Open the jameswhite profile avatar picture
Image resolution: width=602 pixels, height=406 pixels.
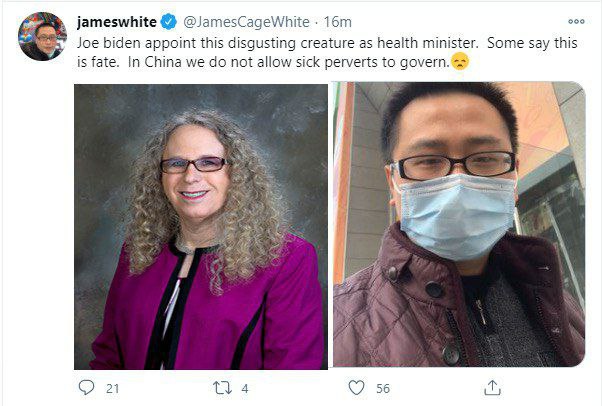[x=43, y=36]
